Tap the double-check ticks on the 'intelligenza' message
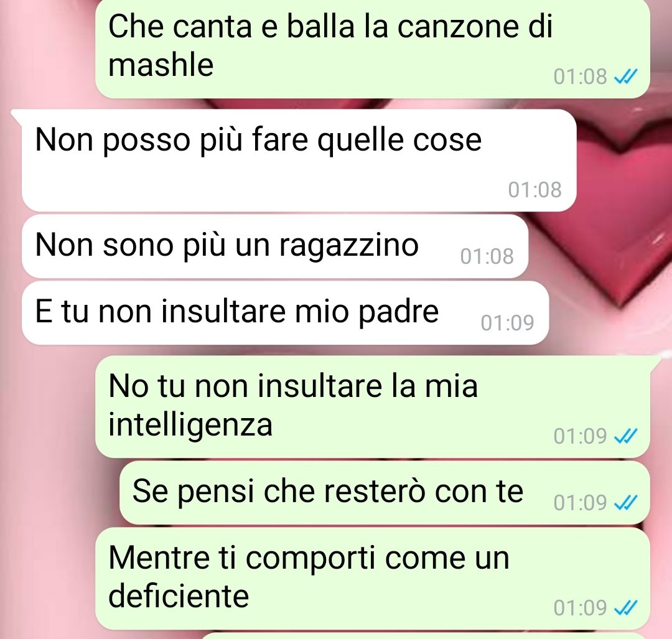 [x=626, y=436]
